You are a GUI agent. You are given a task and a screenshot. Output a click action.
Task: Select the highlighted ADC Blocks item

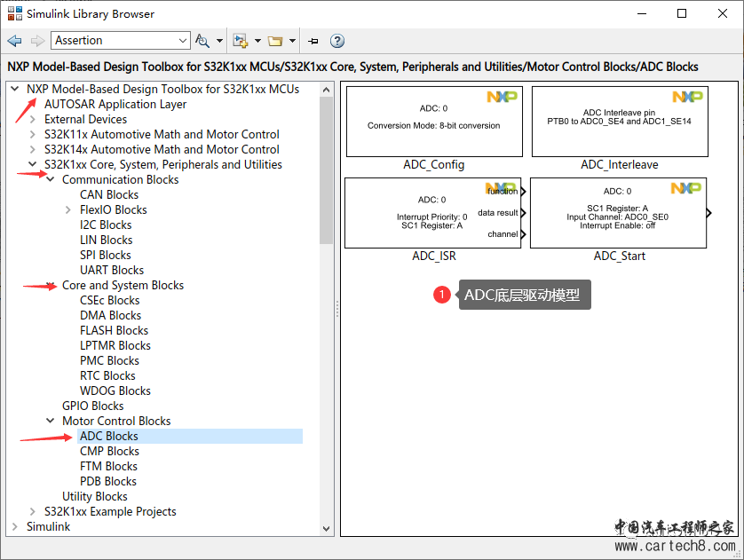pyautogui.click(x=190, y=437)
